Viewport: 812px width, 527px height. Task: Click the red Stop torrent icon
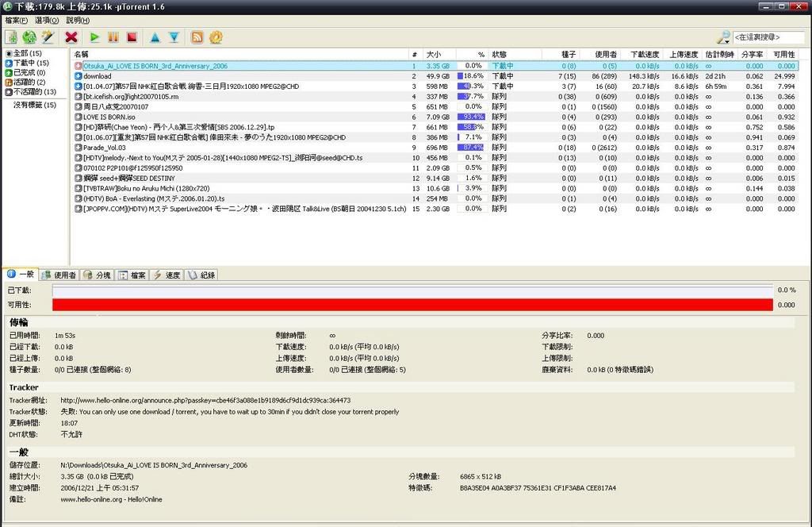tap(132, 37)
